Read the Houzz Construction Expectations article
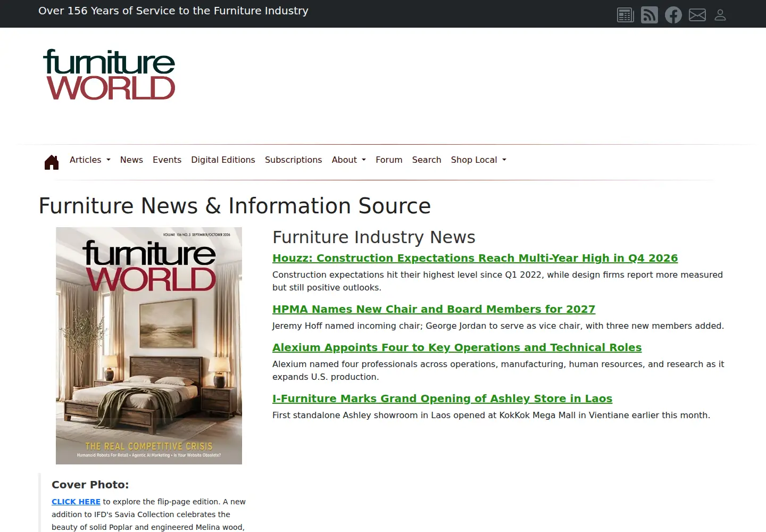The image size is (766, 532). [x=475, y=258]
